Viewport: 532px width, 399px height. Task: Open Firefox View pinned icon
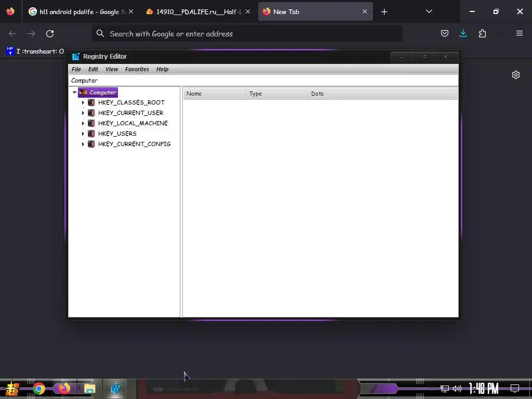pyautogui.click(x=10, y=11)
